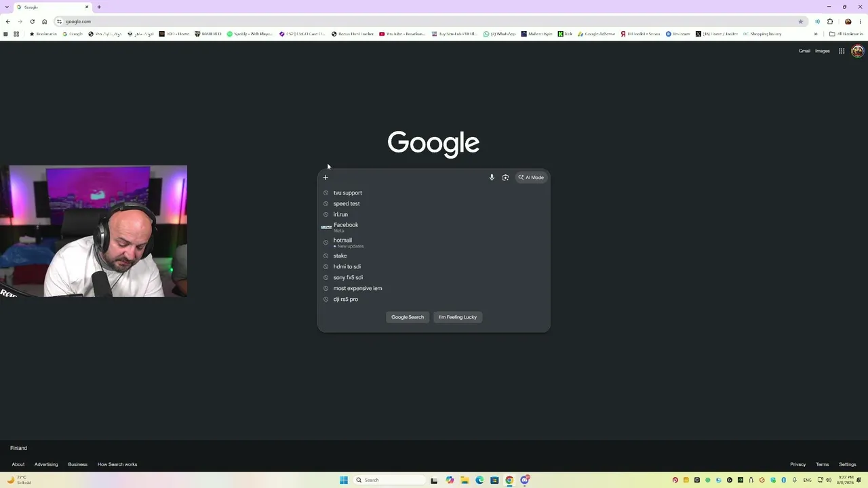The width and height of the screenshot is (868, 488).
Task: Bookmark this tab with the star icon
Action: click(801, 22)
